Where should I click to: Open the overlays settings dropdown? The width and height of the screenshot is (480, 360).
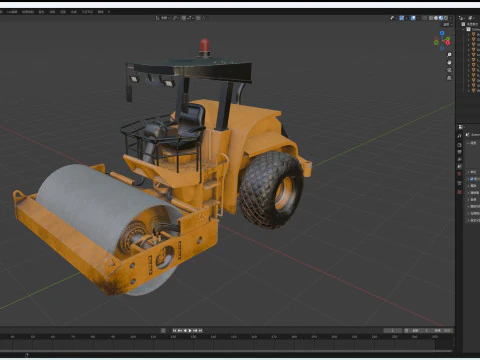418,18
